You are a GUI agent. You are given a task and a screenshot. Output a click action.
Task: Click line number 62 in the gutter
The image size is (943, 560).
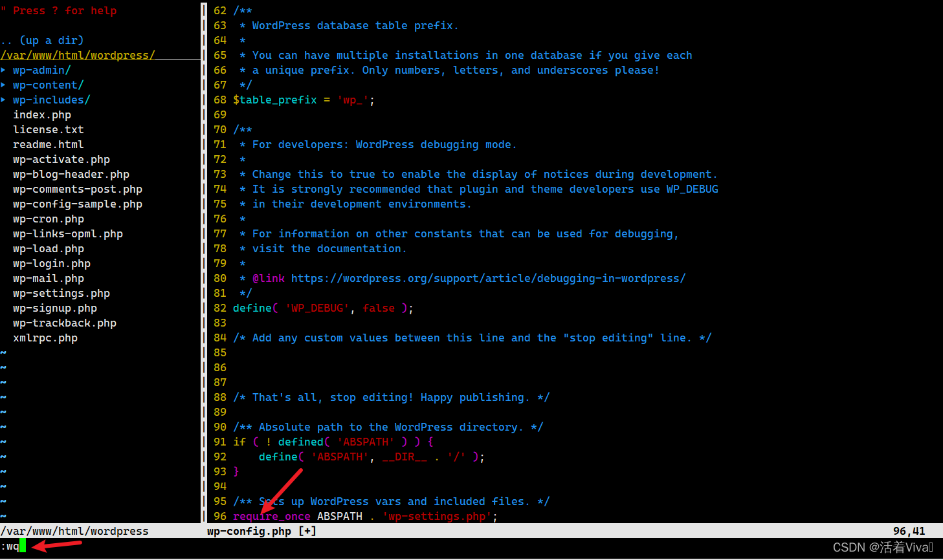click(x=220, y=10)
